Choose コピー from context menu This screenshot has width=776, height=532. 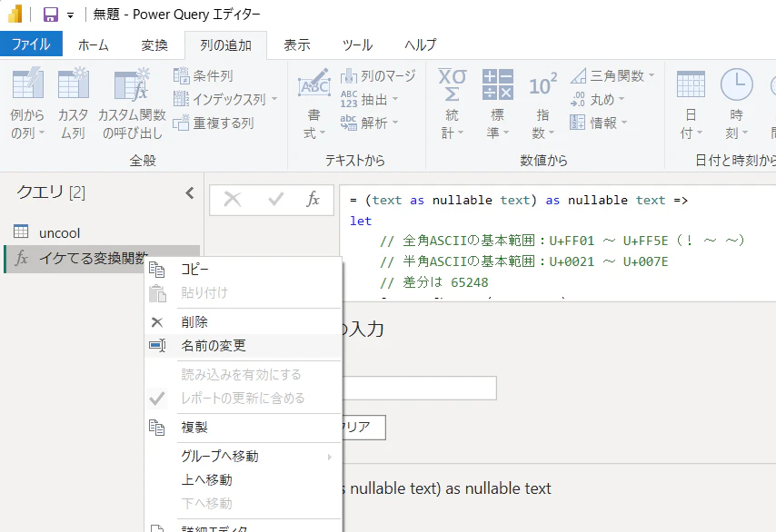coord(243,270)
